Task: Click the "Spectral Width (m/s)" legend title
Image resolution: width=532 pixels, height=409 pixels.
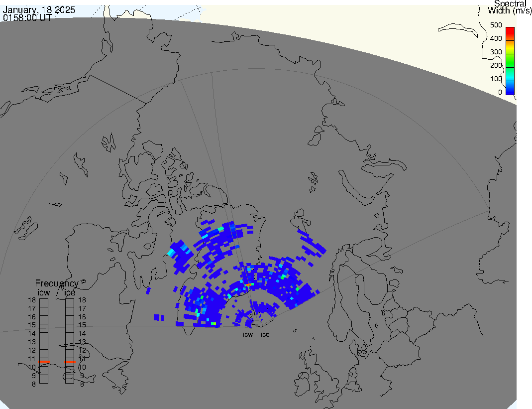Action: coord(510,7)
